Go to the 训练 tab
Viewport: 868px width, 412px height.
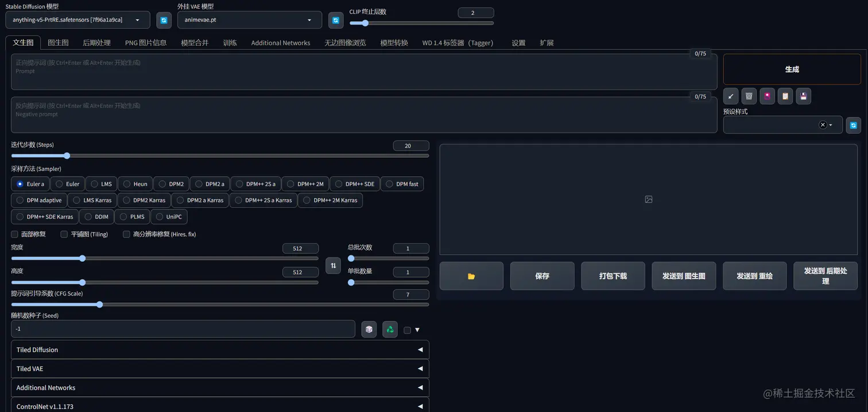(230, 42)
